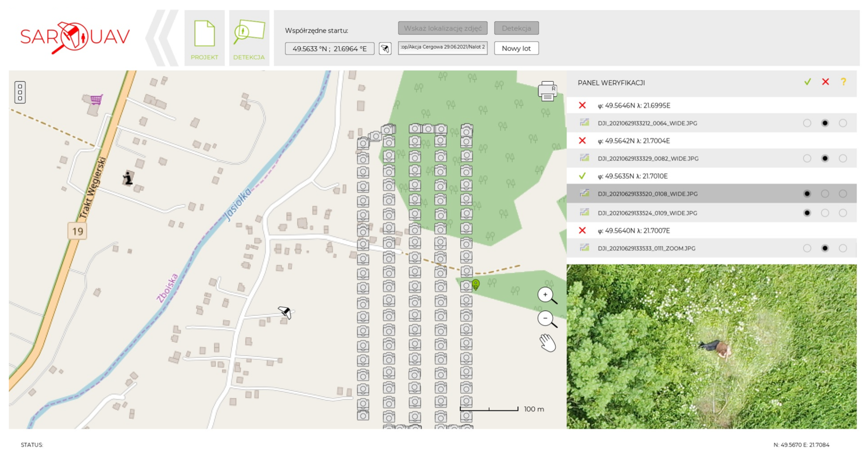Open the map layers menu icon
The height and width of the screenshot is (455, 868).
tap(20, 92)
